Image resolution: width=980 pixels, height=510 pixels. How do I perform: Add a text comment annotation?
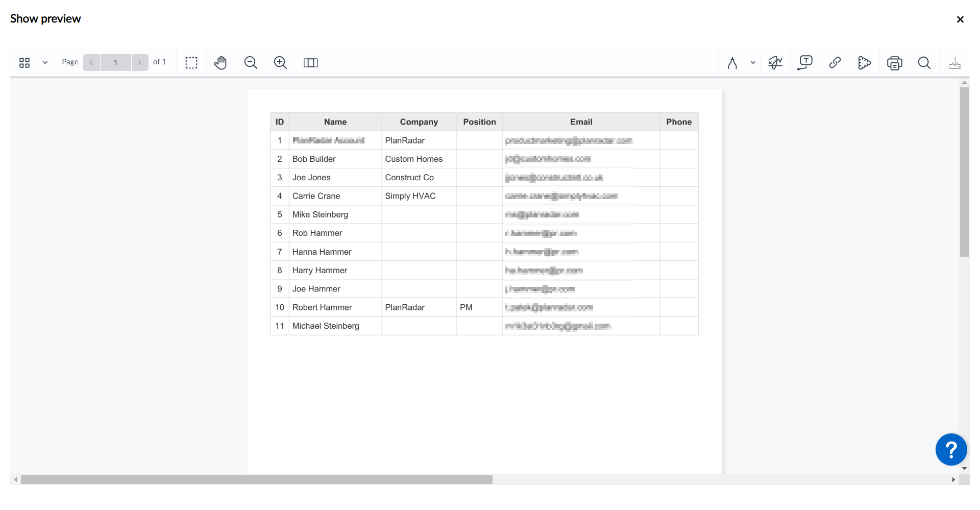pos(805,63)
